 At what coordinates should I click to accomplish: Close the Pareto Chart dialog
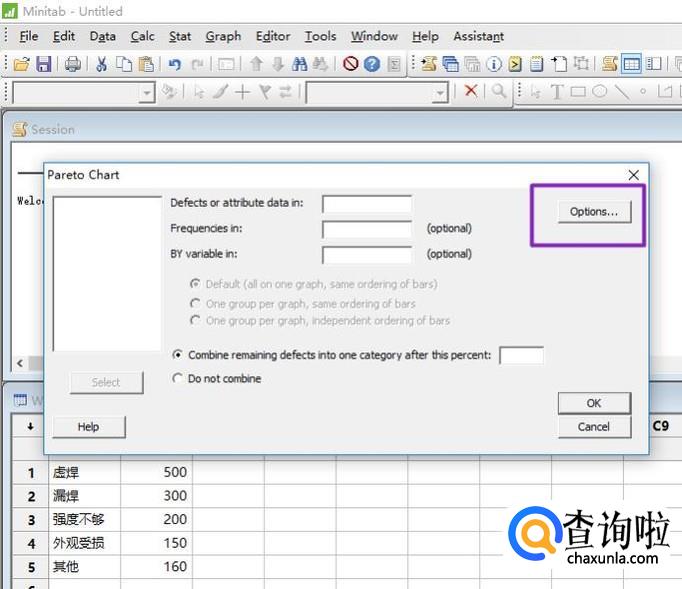point(633,175)
